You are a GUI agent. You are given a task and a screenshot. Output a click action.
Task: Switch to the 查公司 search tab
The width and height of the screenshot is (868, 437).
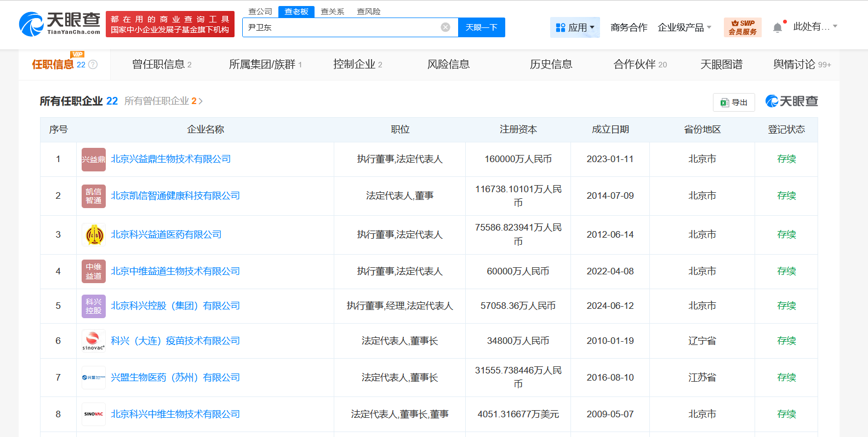pyautogui.click(x=260, y=12)
